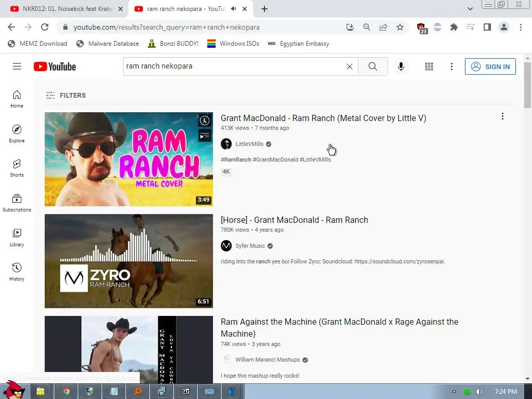Start voice search with the microphone icon
Image resolution: width=532 pixels, height=399 pixels.
[x=401, y=66]
